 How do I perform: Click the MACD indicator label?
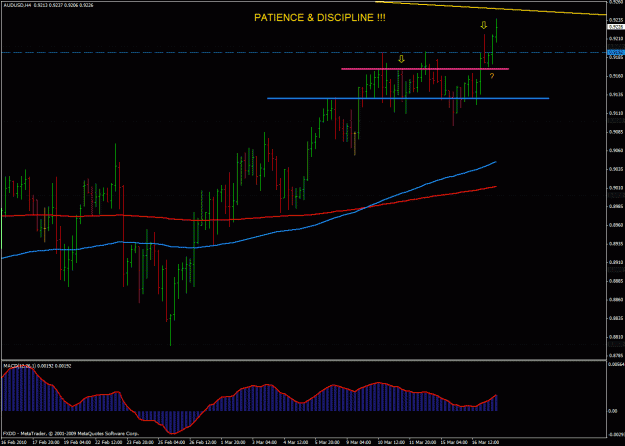[37, 365]
